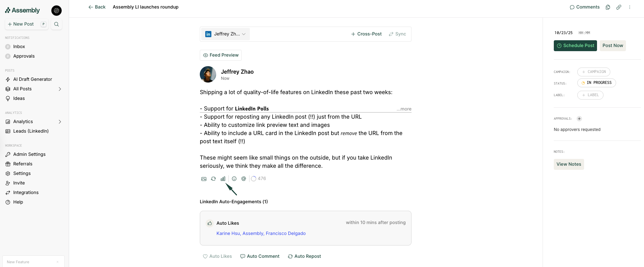
Task: Open Karine Hsu, Assembly, Francisco Delgado link
Action: (x=261, y=234)
